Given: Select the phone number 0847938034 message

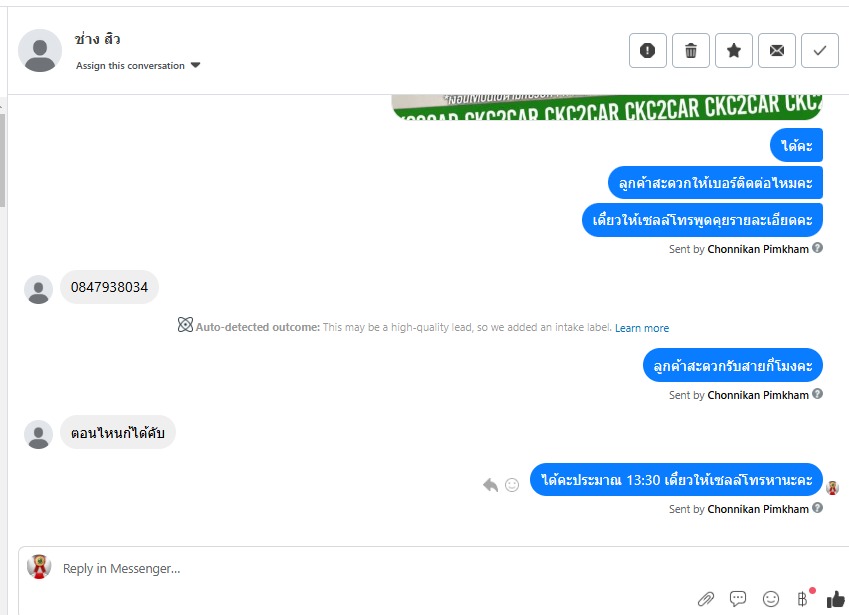Looking at the screenshot, I should point(109,287).
